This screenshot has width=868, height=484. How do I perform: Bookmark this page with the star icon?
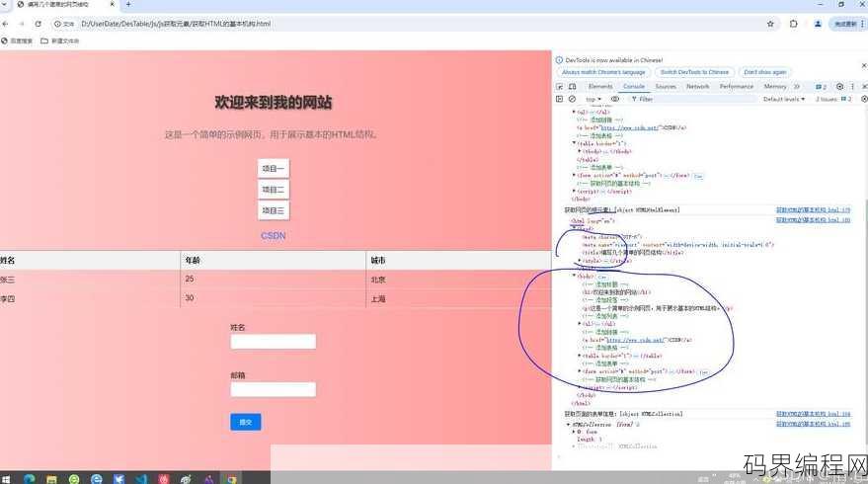[x=770, y=24]
